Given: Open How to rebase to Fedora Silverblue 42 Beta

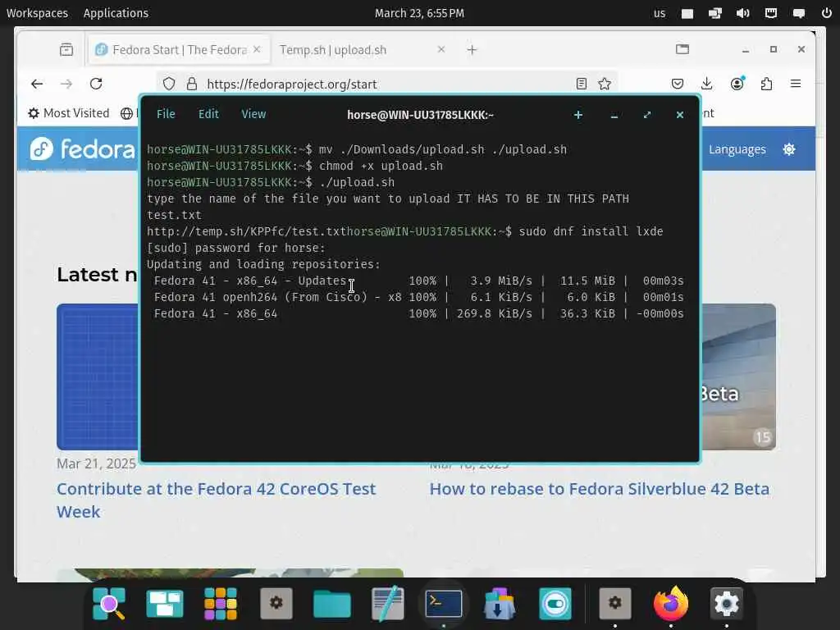Looking at the screenshot, I should [600, 489].
